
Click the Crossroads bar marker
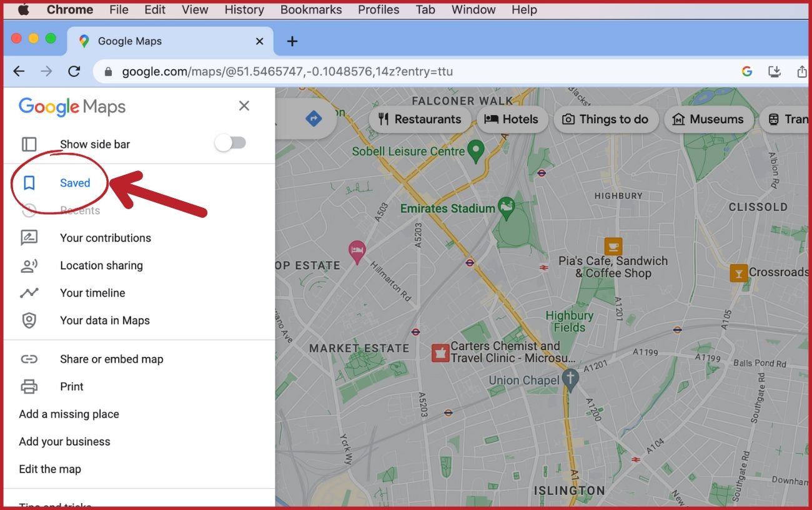[739, 273]
